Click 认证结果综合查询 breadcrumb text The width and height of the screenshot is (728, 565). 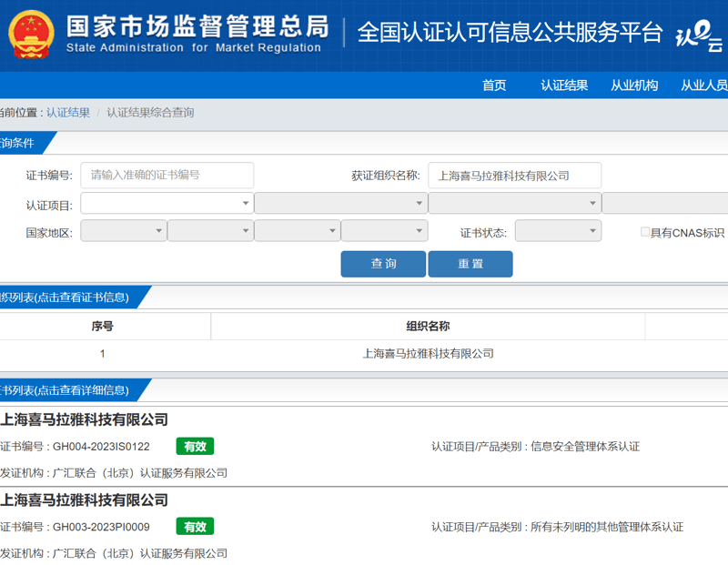click(x=150, y=113)
